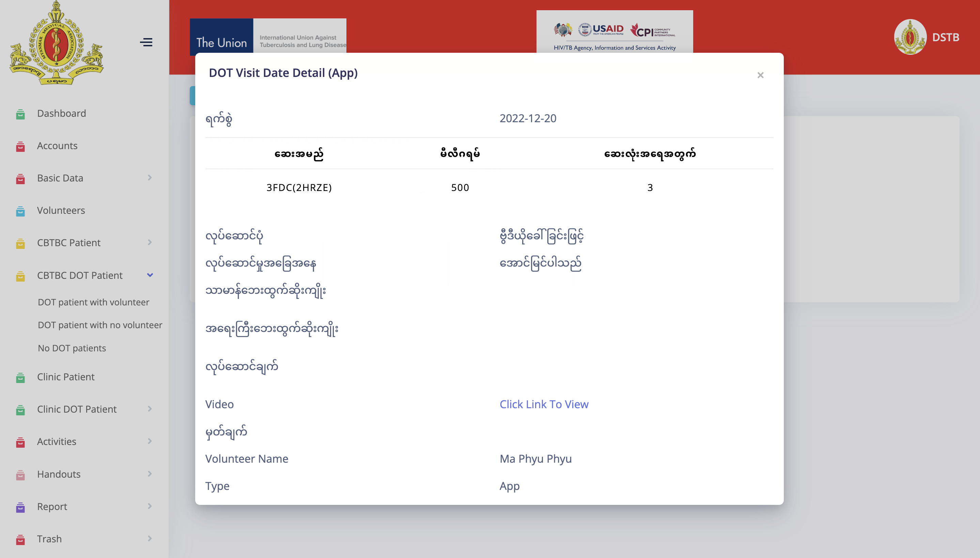Viewport: 980px width, 558px height.
Task: Toggle the sidebar with the hamburger icon
Action: pos(146,42)
